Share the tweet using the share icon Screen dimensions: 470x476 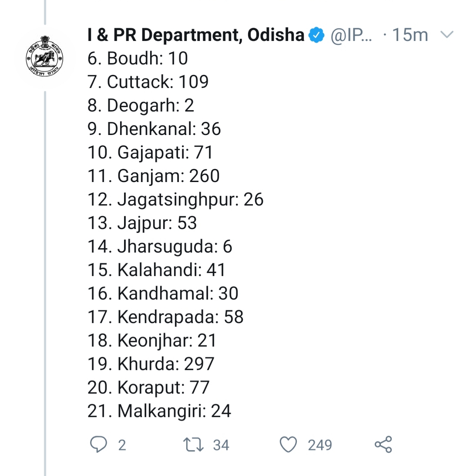coord(383,445)
